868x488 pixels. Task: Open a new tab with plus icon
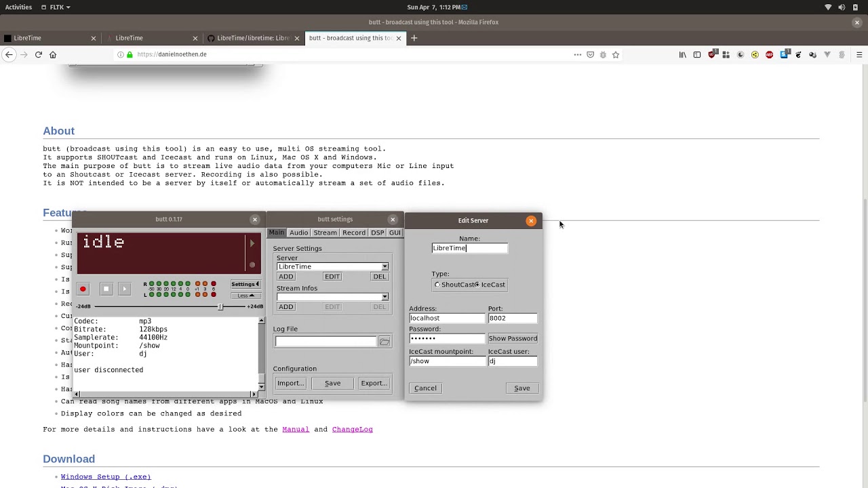414,38
